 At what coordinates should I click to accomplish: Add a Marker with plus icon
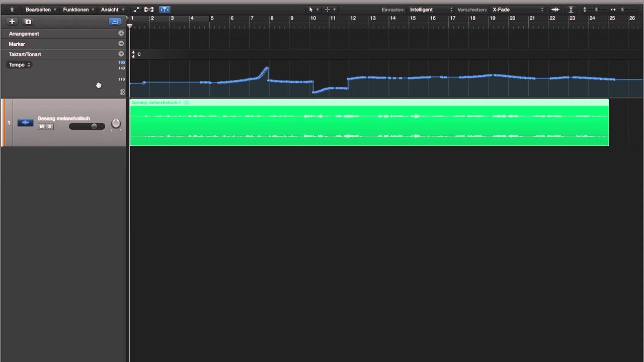121,44
